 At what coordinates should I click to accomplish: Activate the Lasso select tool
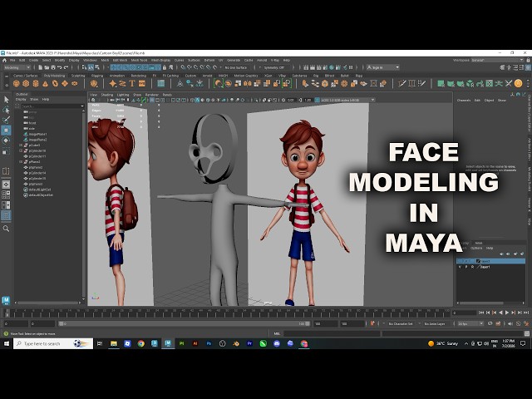(6, 110)
